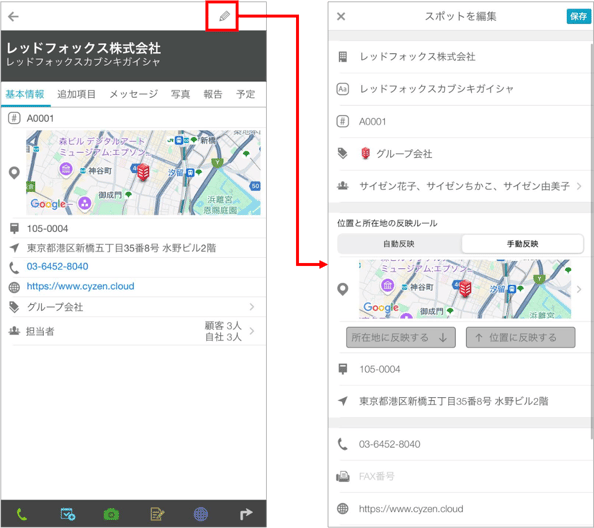Tap the map pin icon beside edit screen map
This screenshot has width=594, height=528.
point(342,289)
